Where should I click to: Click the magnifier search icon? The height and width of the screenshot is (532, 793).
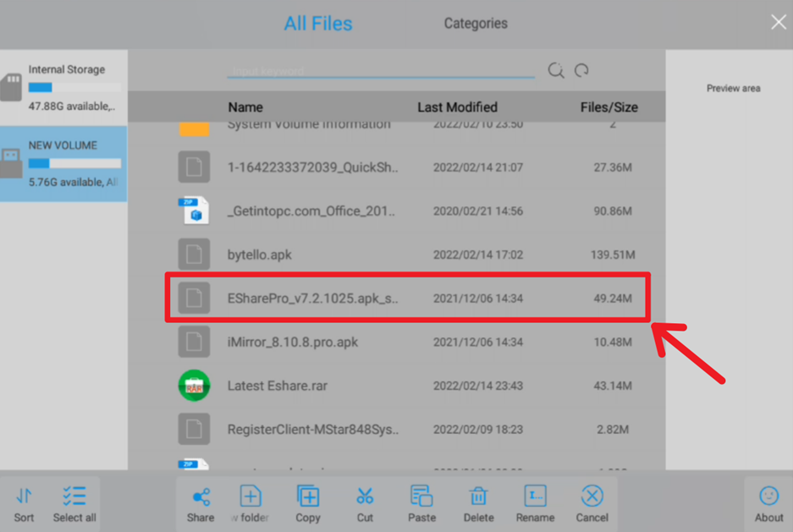(x=556, y=70)
